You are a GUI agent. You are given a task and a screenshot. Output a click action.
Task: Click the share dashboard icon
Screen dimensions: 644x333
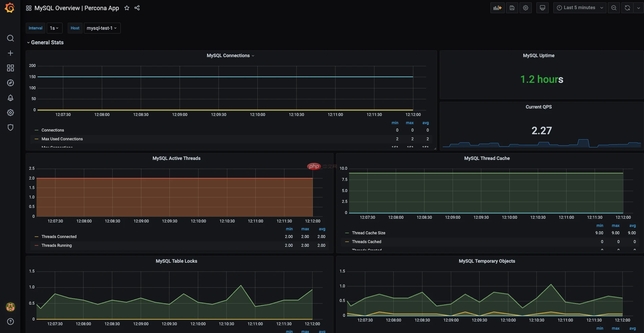tap(137, 8)
